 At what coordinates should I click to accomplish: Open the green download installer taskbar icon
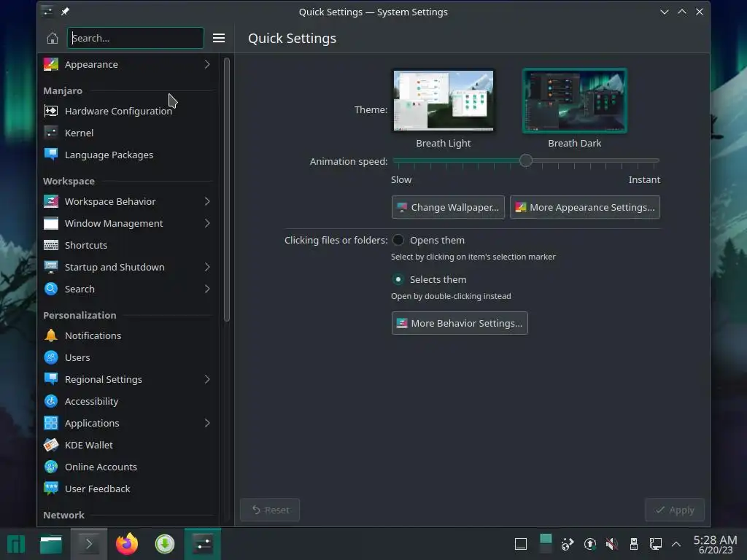point(165,544)
